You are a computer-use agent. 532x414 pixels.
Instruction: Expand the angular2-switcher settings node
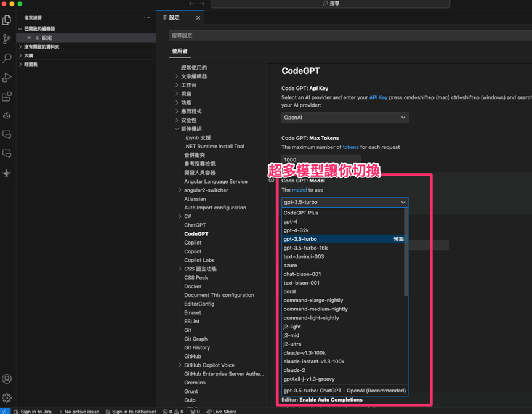click(206, 190)
